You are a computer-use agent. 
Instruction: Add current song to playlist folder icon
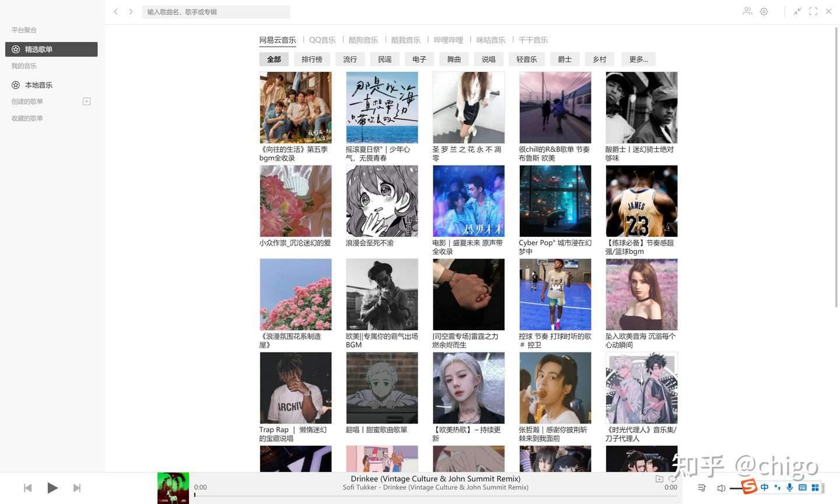pyautogui.click(x=659, y=479)
